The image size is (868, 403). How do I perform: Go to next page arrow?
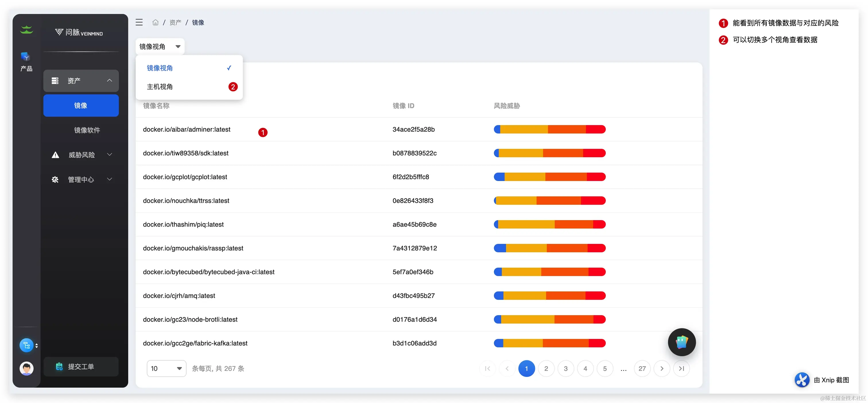click(662, 369)
